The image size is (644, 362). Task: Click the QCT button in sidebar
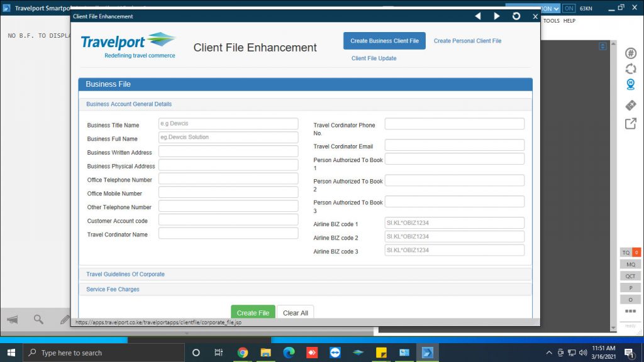630,277
